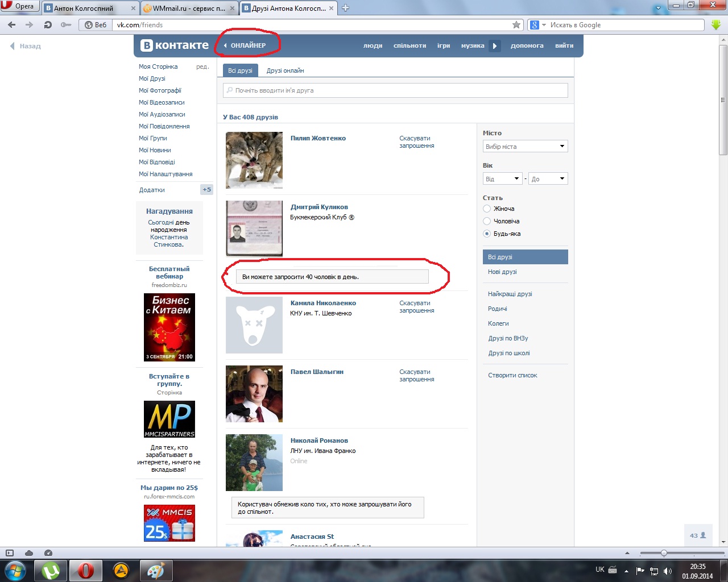Open the Найкращі друзі list
Screen dimensions: 728x582
(510, 294)
